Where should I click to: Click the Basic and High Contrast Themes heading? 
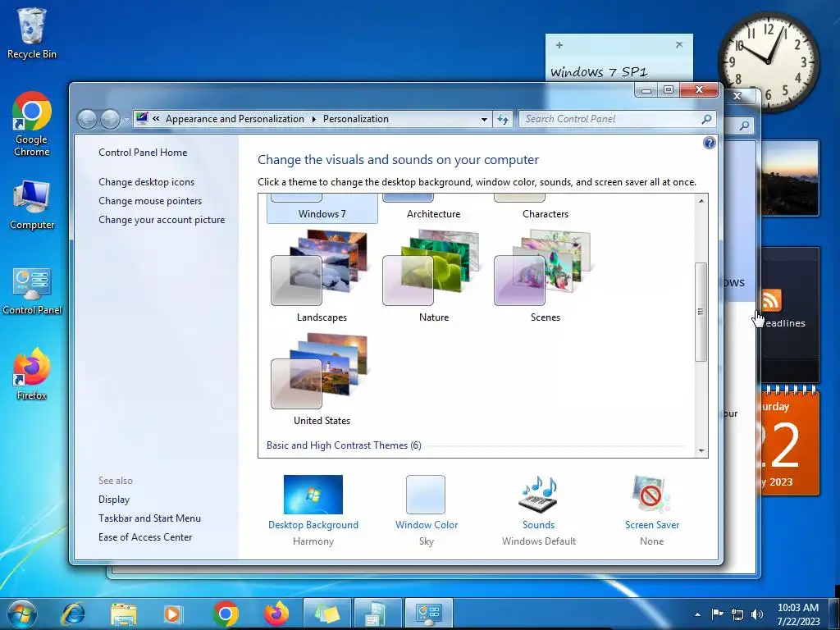[344, 445]
